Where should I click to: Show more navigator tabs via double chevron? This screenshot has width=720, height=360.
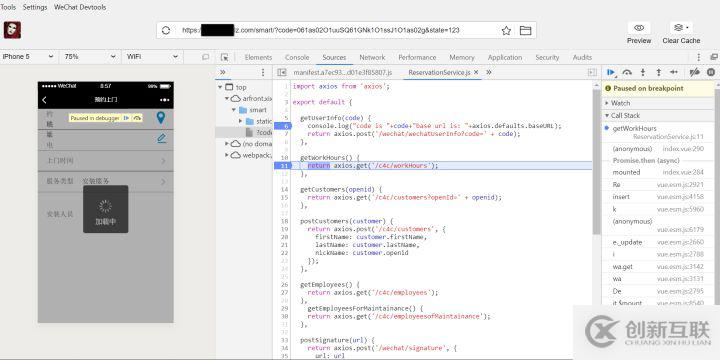(223, 72)
